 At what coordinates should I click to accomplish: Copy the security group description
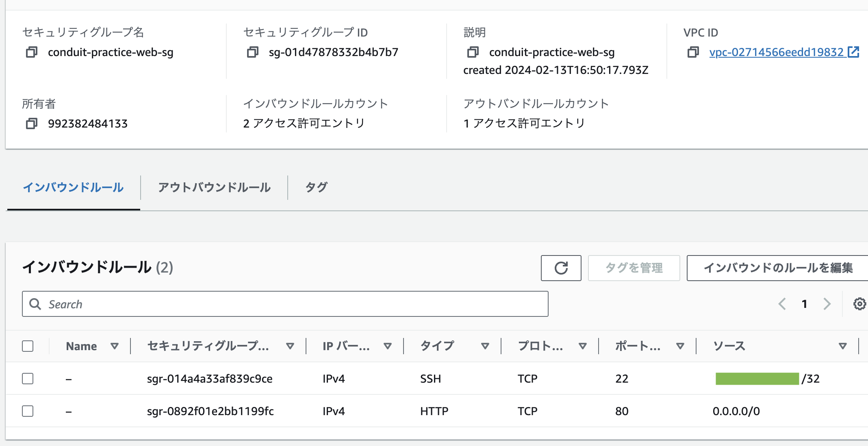(472, 52)
